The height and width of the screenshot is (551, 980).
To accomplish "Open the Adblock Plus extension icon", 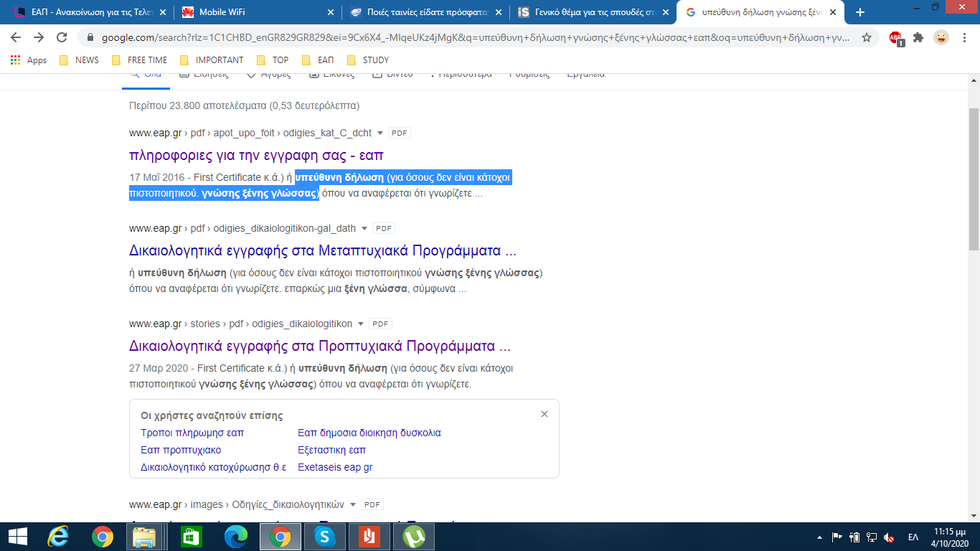I will 896,38.
